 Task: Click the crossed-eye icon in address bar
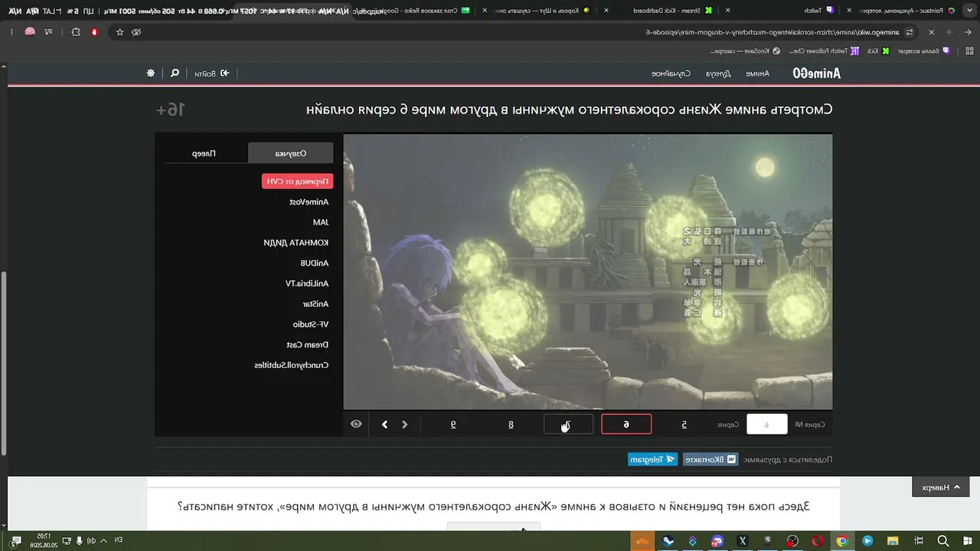(136, 32)
